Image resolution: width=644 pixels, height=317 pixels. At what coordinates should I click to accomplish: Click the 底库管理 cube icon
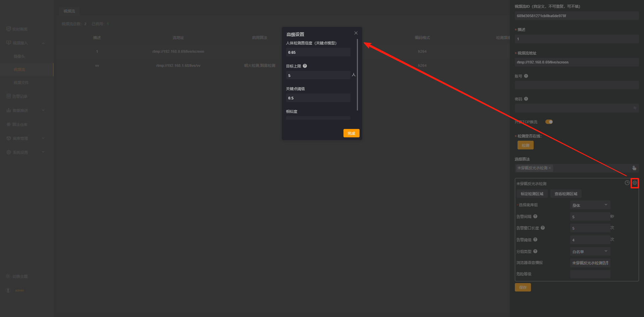coord(9,138)
